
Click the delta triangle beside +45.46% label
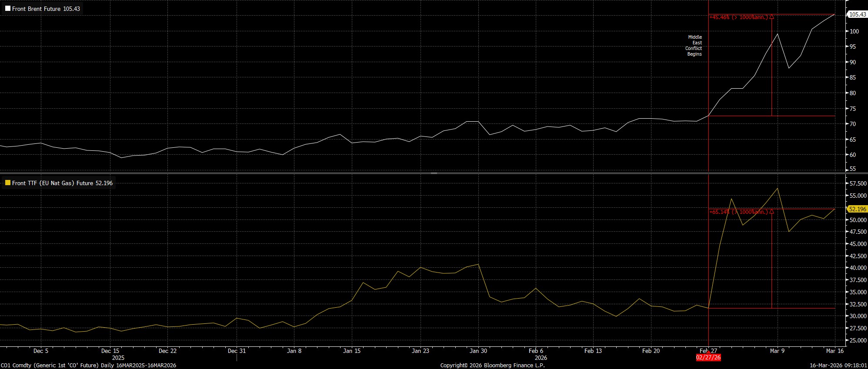(x=771, y=17)
